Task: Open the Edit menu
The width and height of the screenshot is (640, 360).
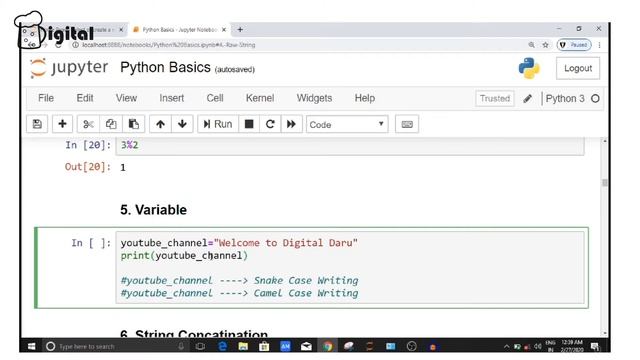Action: pos(85,98)
